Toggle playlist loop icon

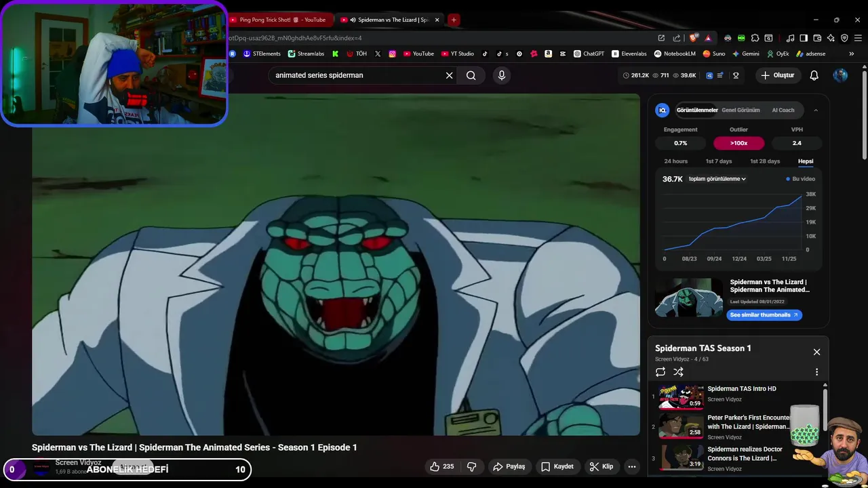(660, 371)
